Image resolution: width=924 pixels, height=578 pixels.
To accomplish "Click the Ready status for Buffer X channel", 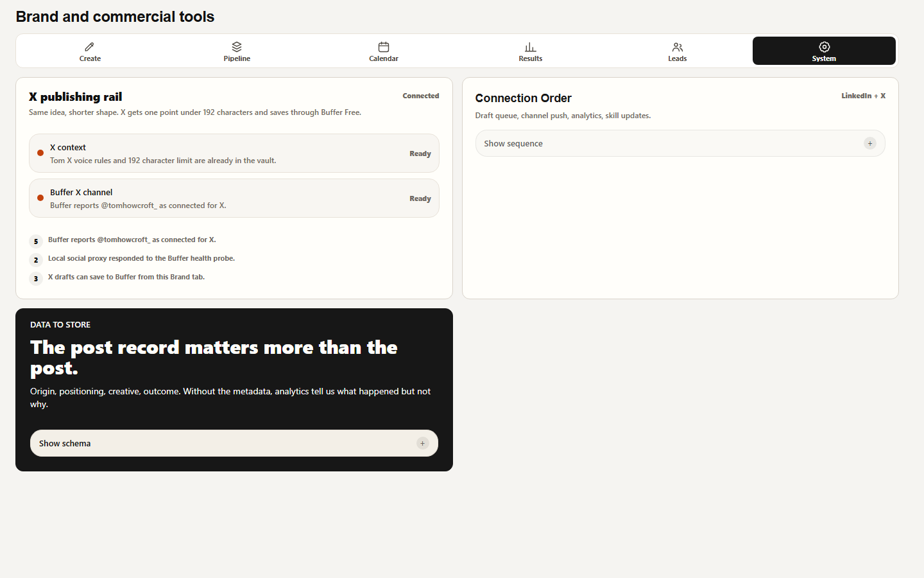I will pos(420,198).
